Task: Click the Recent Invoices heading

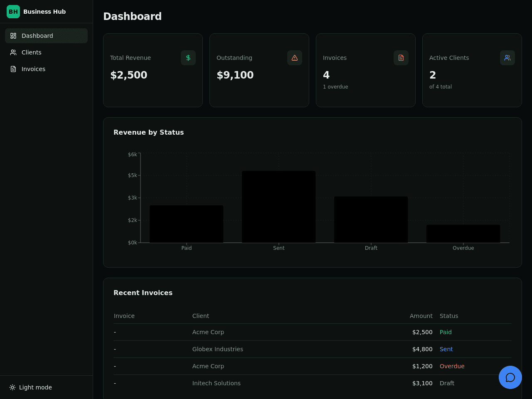Action: pyautogui.click(x=143, y=293)
